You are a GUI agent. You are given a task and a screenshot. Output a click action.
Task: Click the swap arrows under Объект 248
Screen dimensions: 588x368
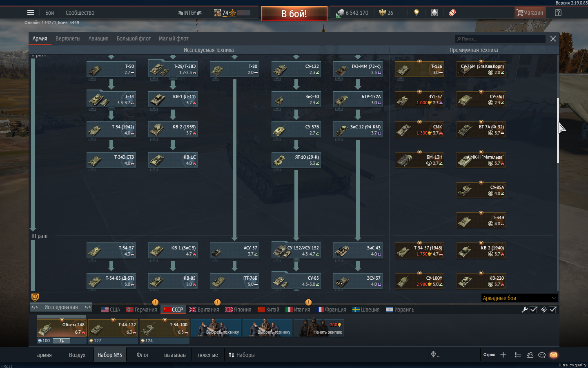point(62,341)
